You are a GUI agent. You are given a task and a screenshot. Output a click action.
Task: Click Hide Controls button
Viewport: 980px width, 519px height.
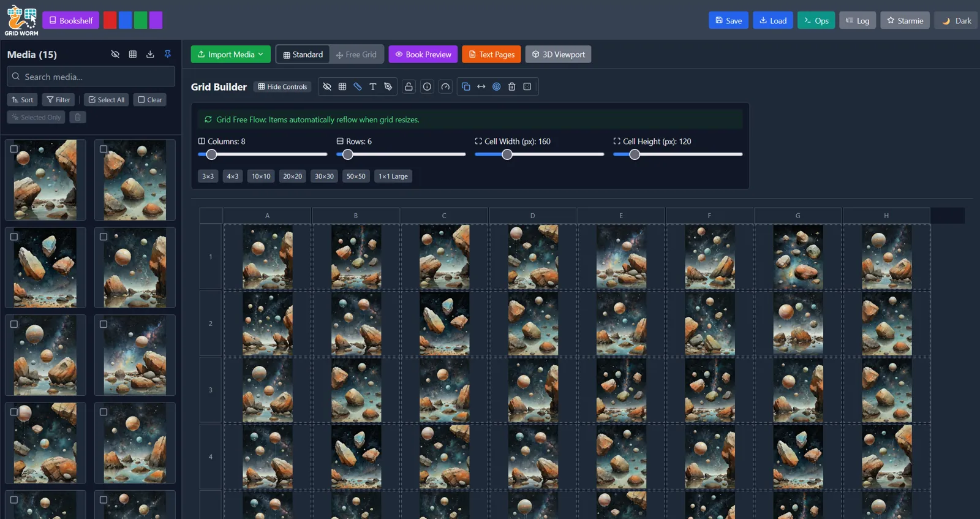[x=282, y=86]
